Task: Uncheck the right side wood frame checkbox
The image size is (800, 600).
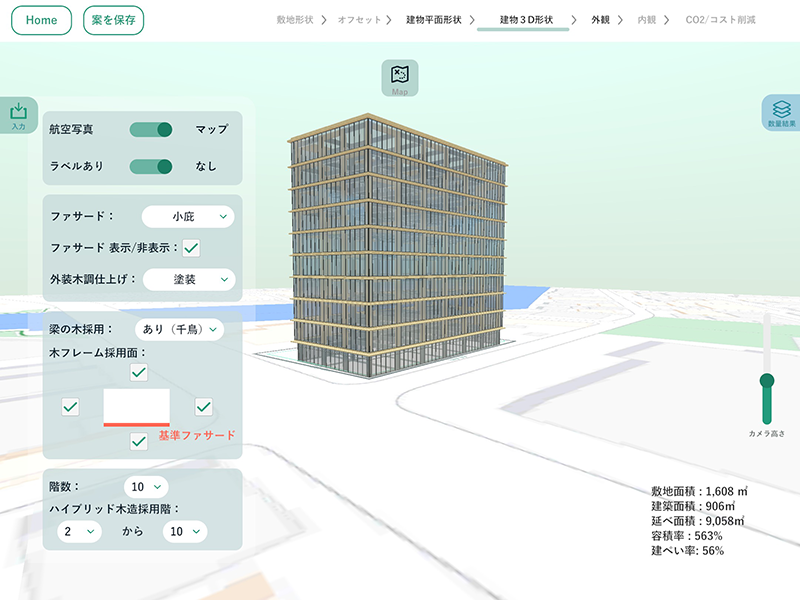Action: tap(203, 406)
